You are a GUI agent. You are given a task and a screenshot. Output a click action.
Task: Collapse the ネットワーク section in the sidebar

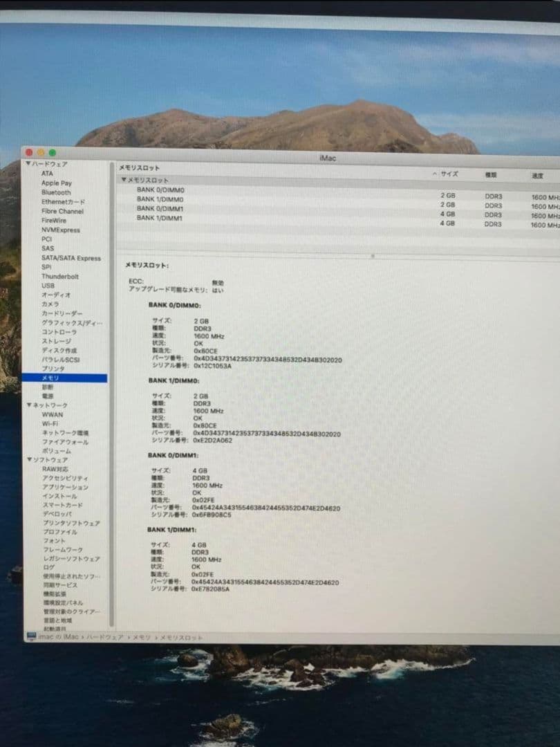coord(28,405)
